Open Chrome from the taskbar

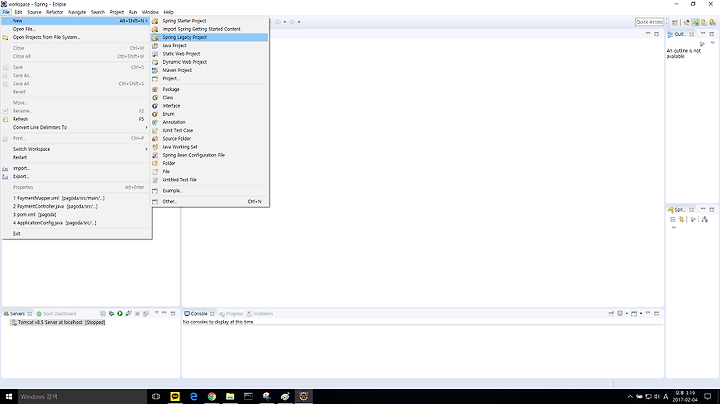212,396
